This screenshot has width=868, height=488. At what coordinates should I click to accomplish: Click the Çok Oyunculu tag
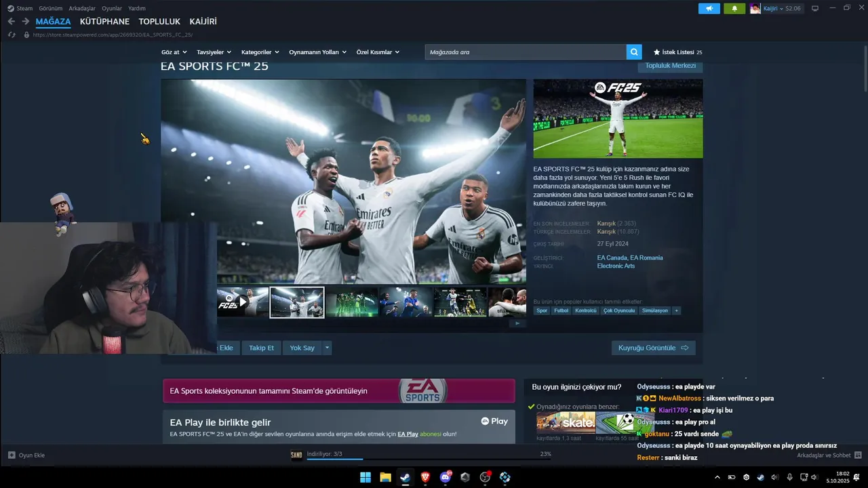coord(619,310)
